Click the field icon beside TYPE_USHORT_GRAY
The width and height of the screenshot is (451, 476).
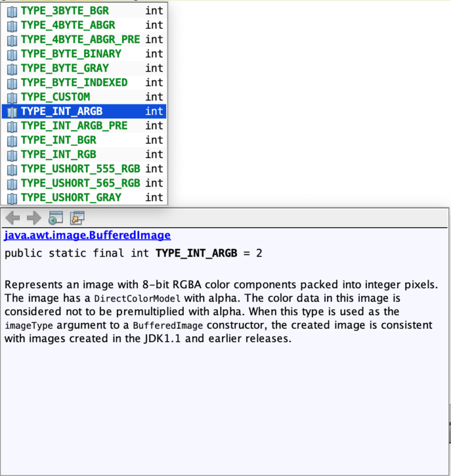point(12,198)
